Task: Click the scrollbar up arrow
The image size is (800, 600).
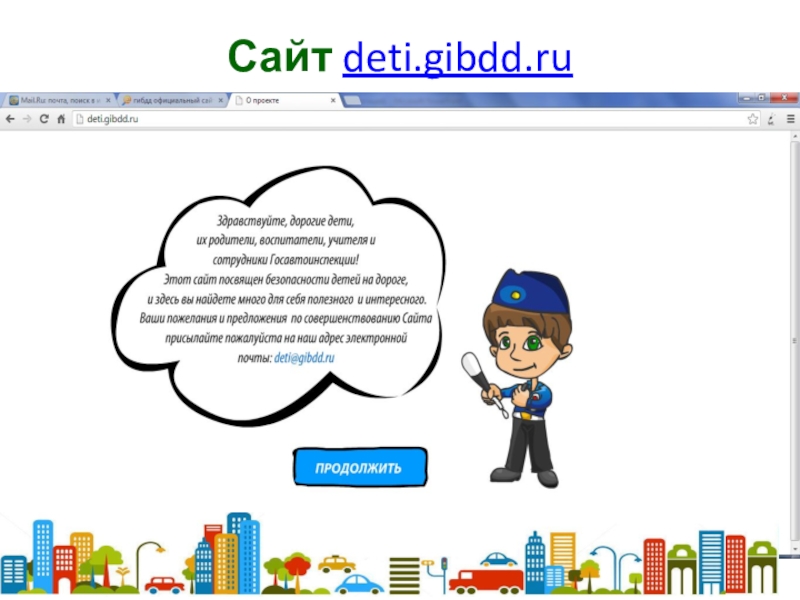Action: (x=795, y=136)
